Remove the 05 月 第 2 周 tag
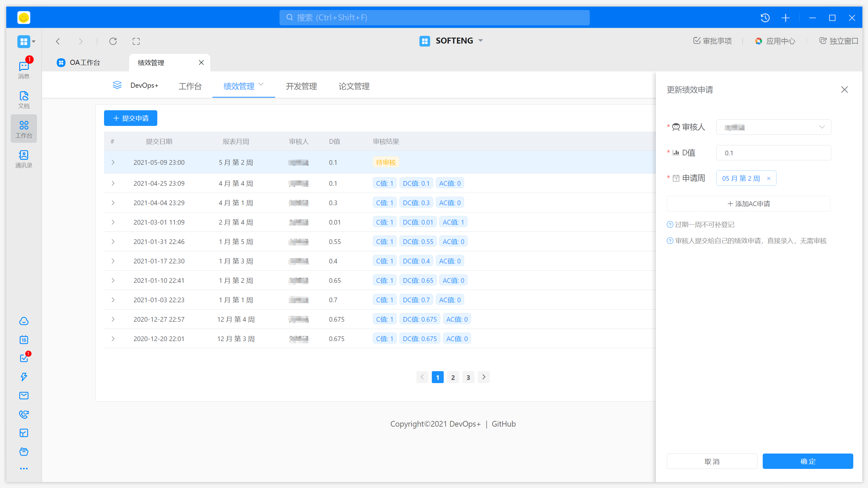868x488 pixels. point(769,179)
